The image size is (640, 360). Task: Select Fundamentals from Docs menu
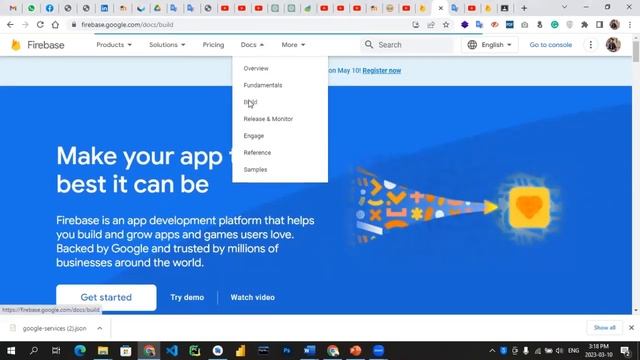click(x=263, y=85)
